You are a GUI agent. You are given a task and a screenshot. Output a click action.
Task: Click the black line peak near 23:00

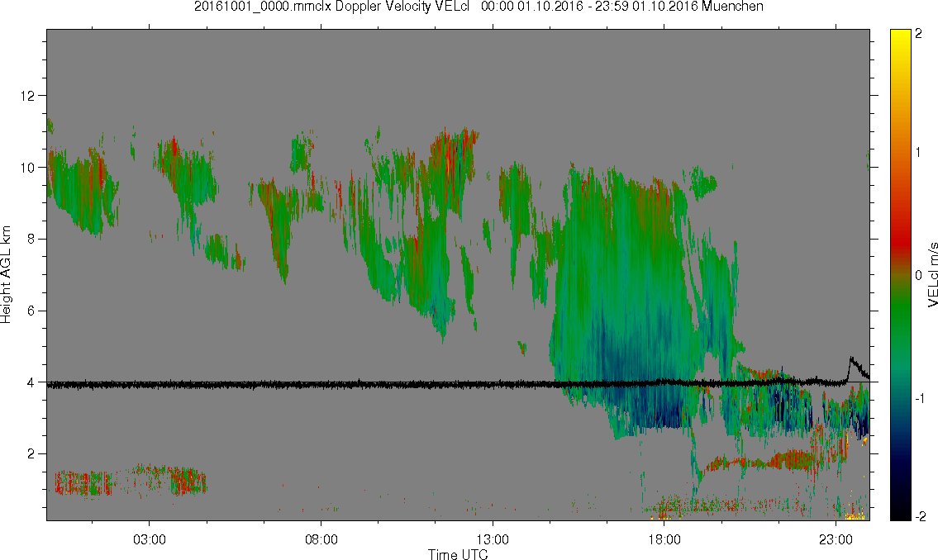pyautogui.click(x=852, y=359)
